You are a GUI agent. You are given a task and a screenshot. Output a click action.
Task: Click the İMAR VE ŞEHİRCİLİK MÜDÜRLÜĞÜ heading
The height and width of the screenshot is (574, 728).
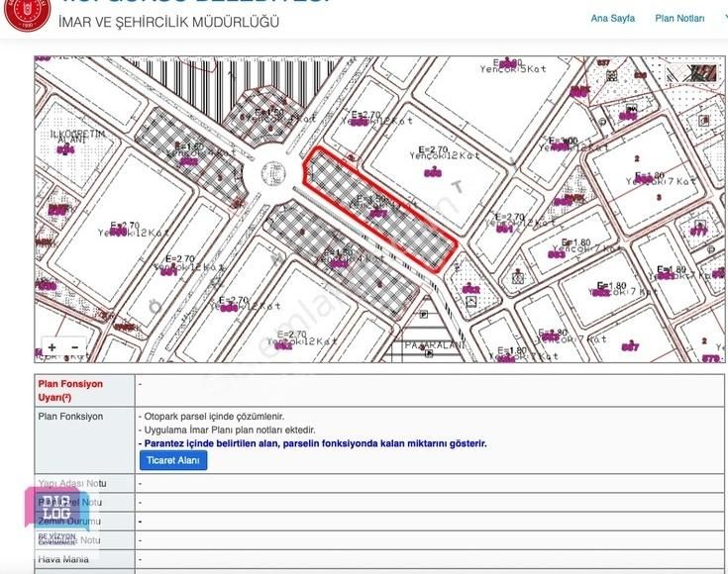[169, 22]
